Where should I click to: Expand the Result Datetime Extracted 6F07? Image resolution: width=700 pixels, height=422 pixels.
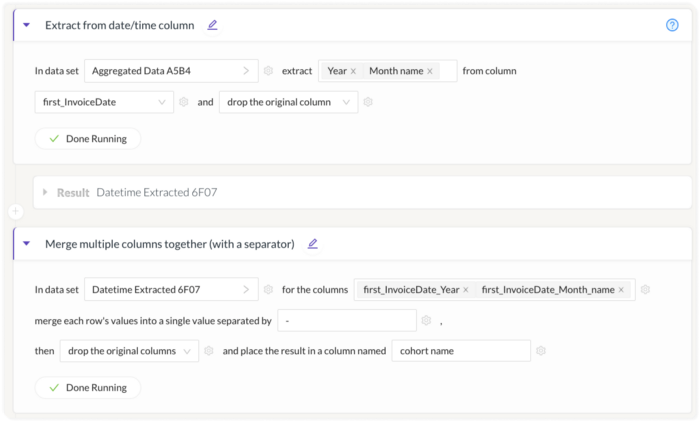point(45,192)
